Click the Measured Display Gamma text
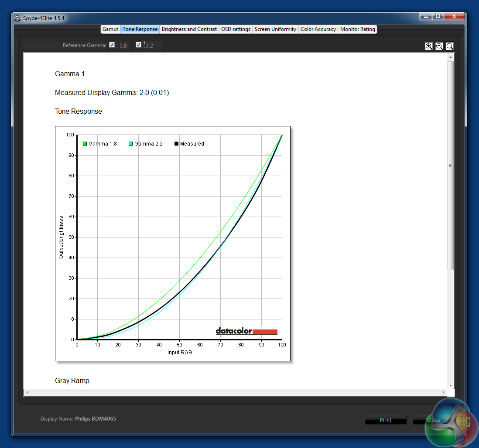 click(112, 92)
